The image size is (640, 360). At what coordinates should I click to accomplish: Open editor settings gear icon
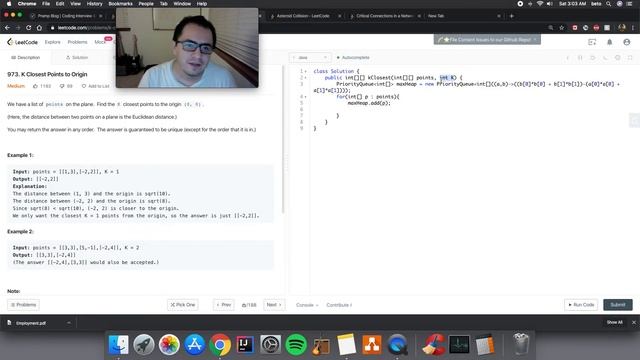coord(618,58)
